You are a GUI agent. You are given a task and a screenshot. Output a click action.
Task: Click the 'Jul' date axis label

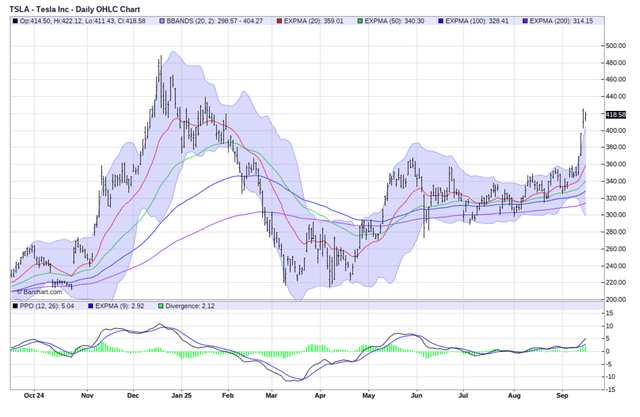point(464,396)
